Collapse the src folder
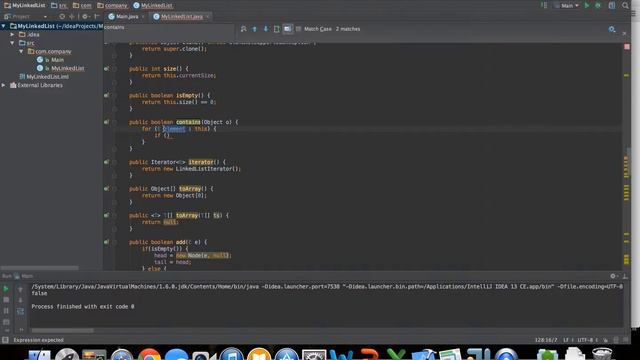The image size is (640, 360). [x=12, y=43]
